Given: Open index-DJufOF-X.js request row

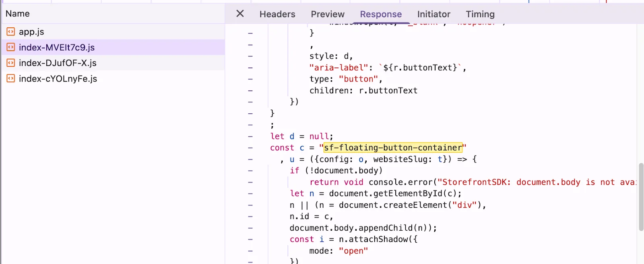Looking at the screenshot, I should [x=113, y=63].
